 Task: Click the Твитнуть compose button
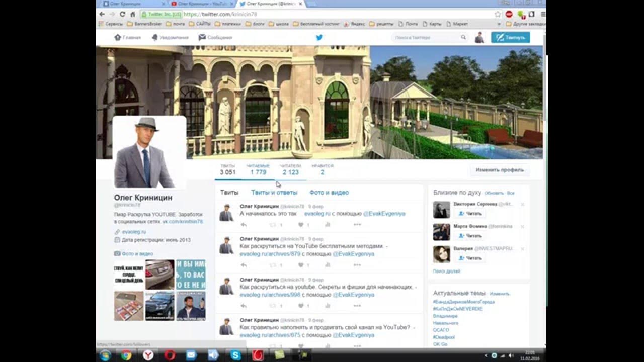click(511, 38)
